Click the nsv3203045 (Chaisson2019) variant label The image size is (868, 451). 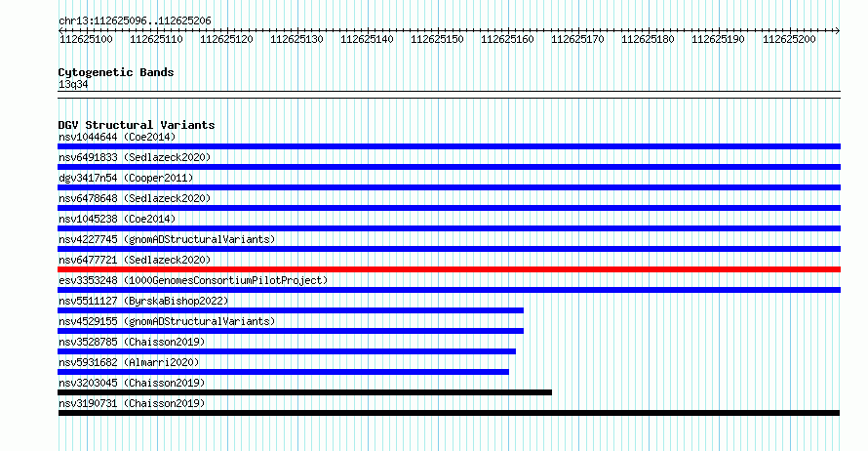pos(132,383)
